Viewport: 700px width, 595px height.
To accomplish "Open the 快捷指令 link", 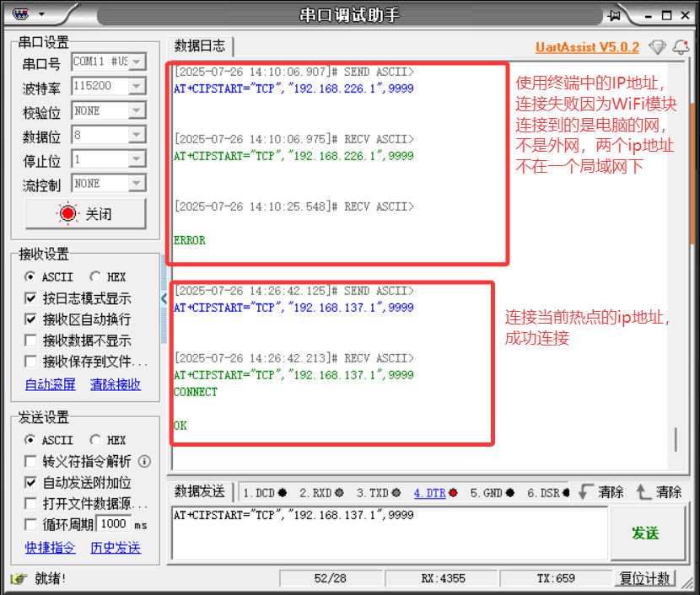I will (x=51, y=547).
